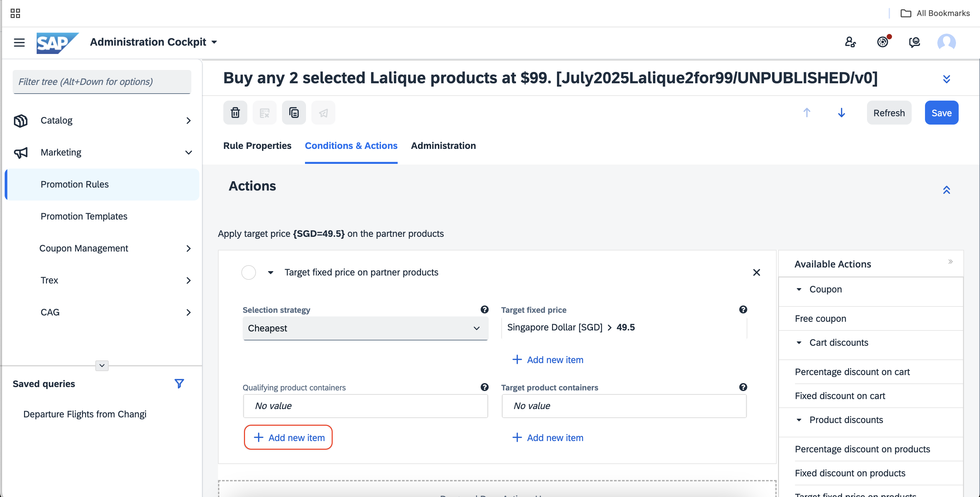Screen dimensions: 980x497
Task: Select the Target fixed price action radio
Action: click(248, 272)
